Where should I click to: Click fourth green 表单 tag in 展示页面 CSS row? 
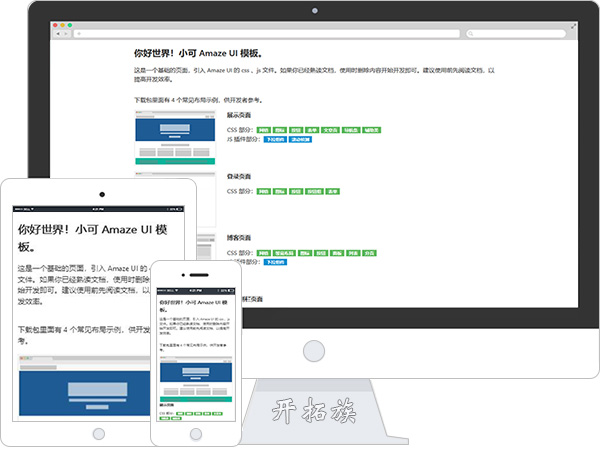[312, 130]
